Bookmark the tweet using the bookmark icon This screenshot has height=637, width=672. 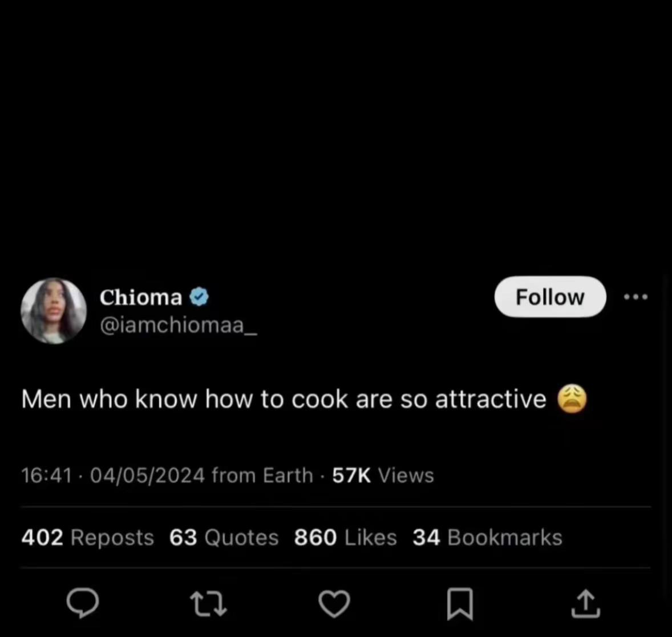[460, 604]
